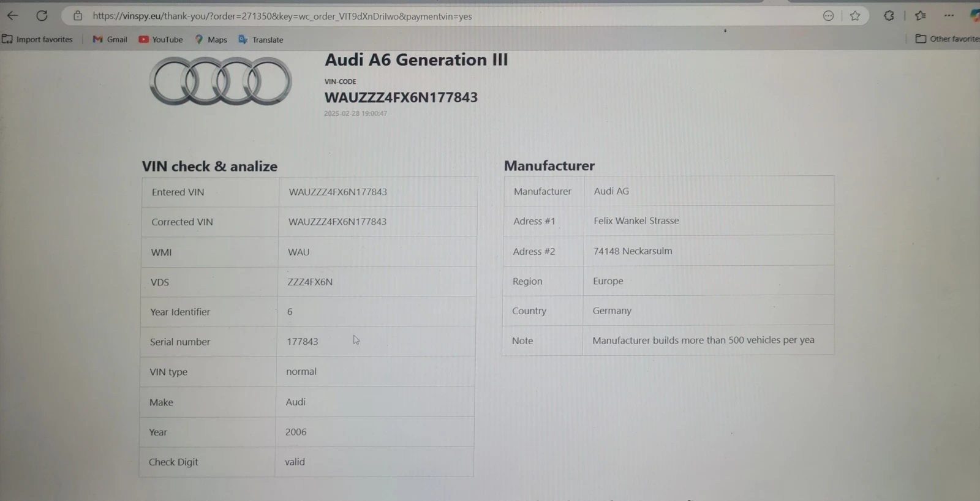Click the Corrected VIN value cell
The height and width of the screenshot is (501, 980).
click(x=377, y=222)
